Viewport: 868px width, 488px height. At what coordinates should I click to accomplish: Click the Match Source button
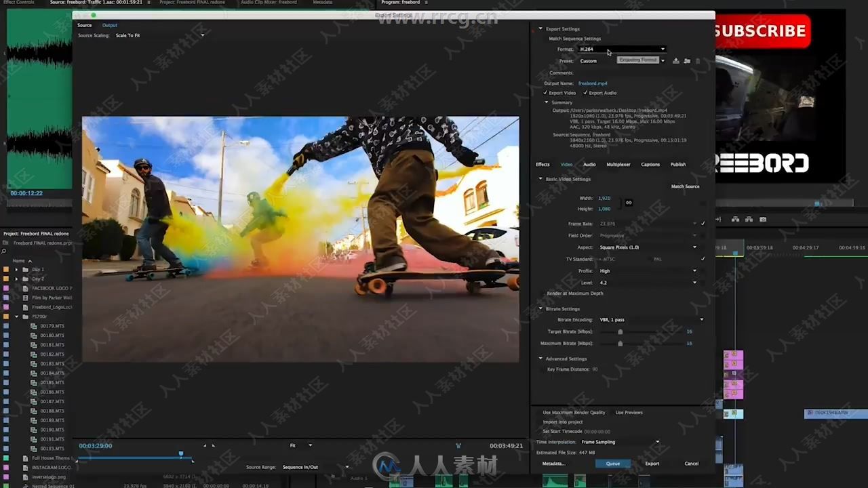coord(685,186)
